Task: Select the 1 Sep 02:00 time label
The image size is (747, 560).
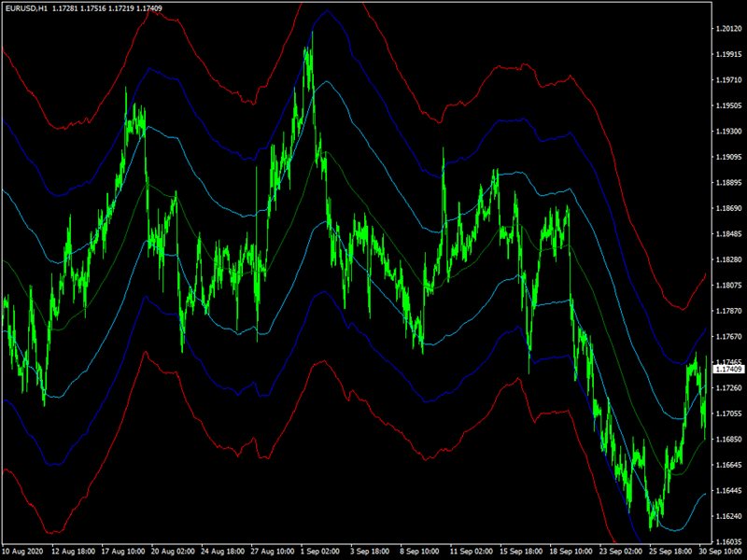Action: click(320, 552)
